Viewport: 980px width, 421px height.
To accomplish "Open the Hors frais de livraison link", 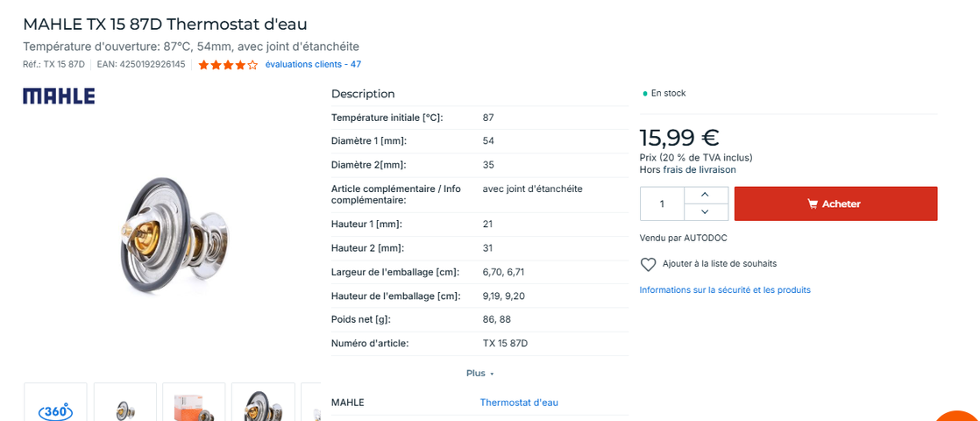I will [687, 170].
